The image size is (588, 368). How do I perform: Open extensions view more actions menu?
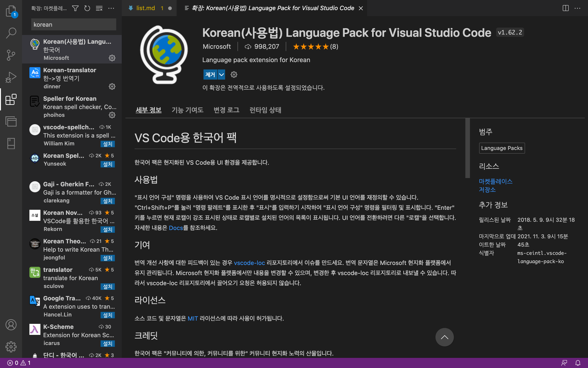click(x=111, y=8)
